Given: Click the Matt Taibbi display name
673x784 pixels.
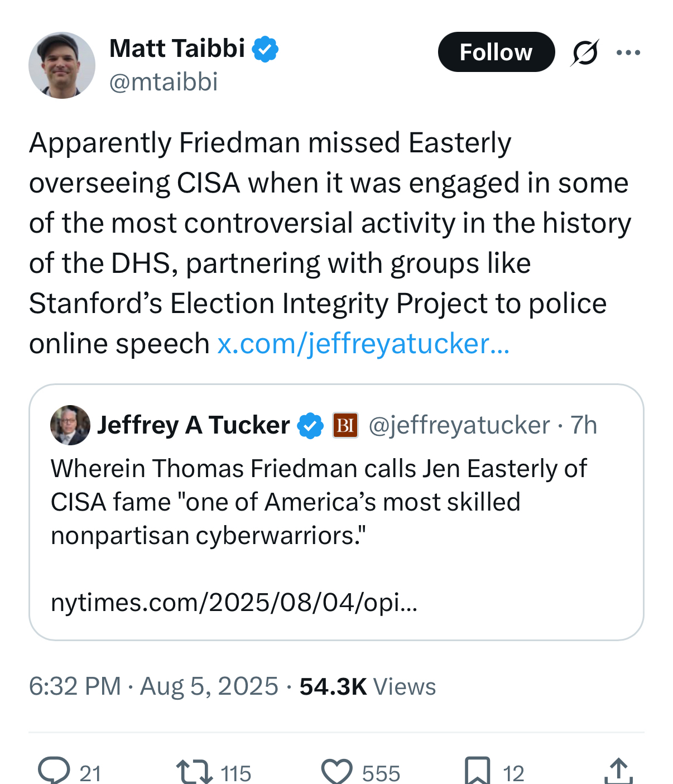Looking at the screenshot, I should pos(177,49).
